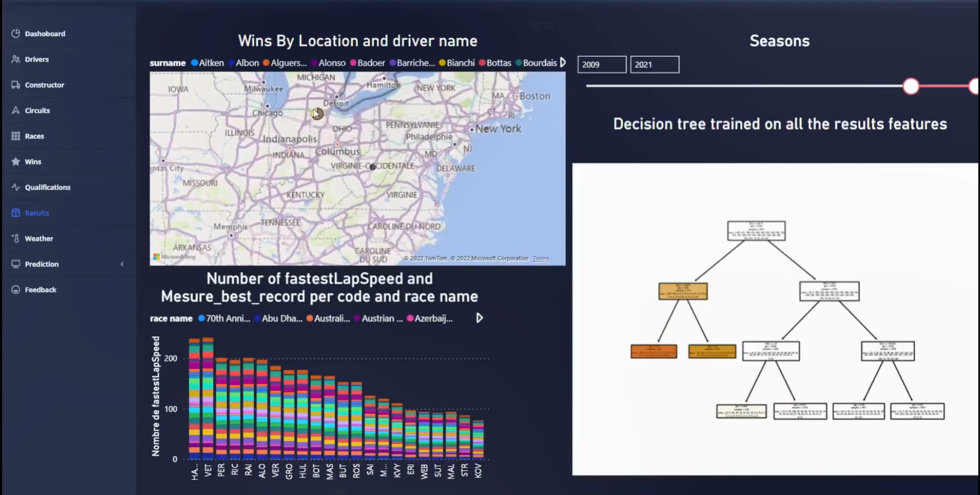This screenshot has height=495, width=980.
Task: Click the Drivers people icon
Action: tap(15, 59)
